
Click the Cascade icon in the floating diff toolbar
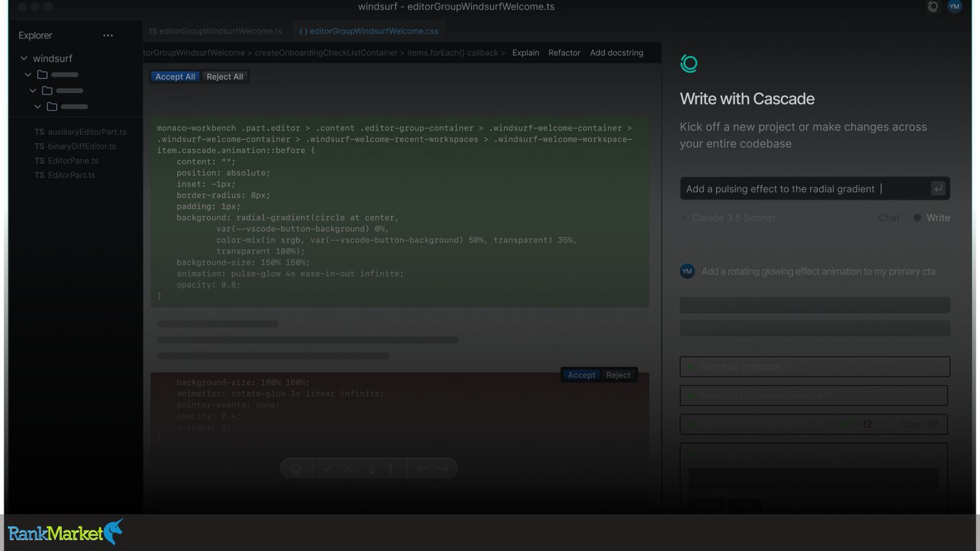click(x=296, y=468)
